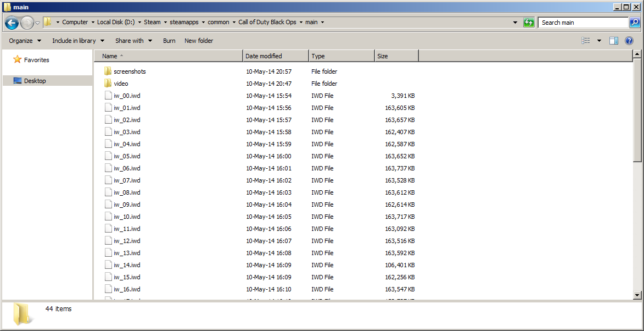644x331 pixels.
Task: Click date 10-May-14 20:57
Action: (268, 71)
